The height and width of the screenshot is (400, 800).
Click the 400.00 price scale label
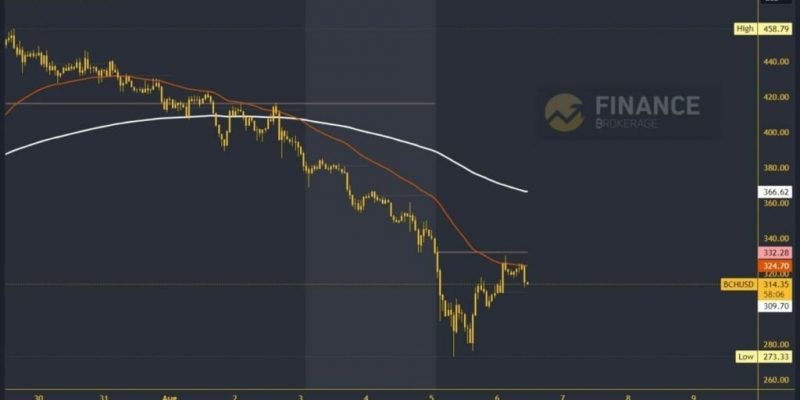(777, 132)
